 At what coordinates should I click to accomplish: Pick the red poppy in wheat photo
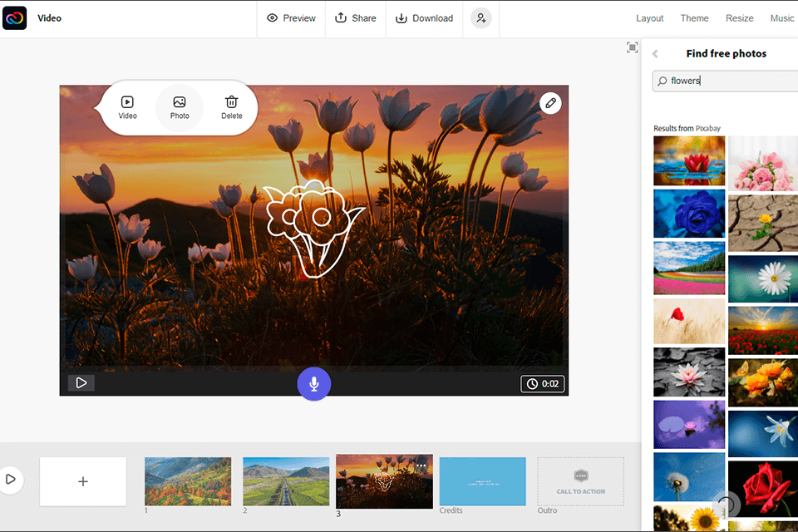pyautogui.click(x=689, y=321)
